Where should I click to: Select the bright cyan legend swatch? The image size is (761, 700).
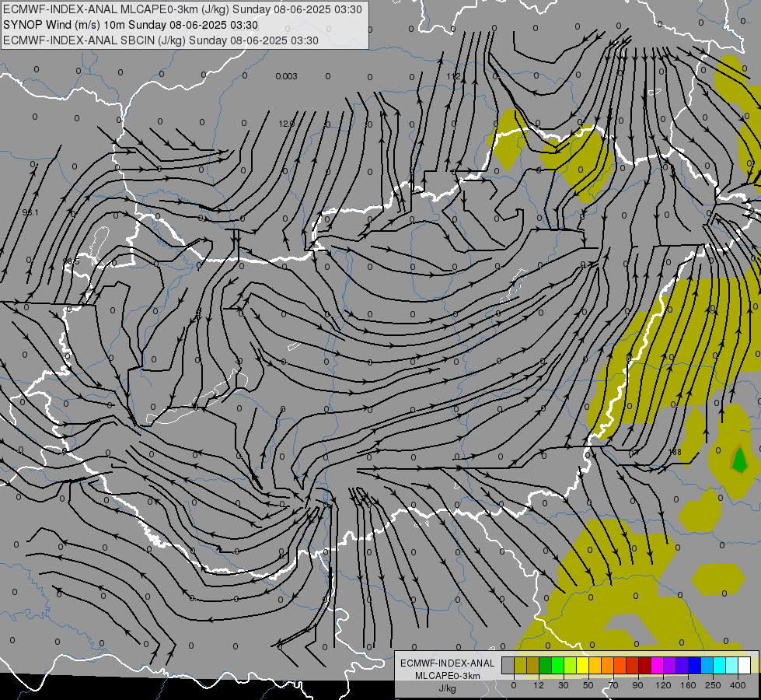719,665
